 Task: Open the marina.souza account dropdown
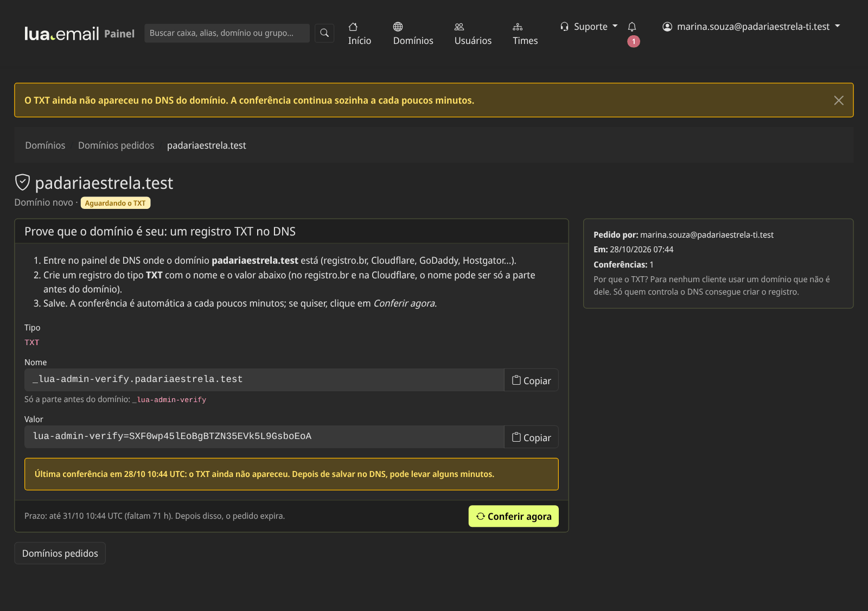(x=751, y=27)
